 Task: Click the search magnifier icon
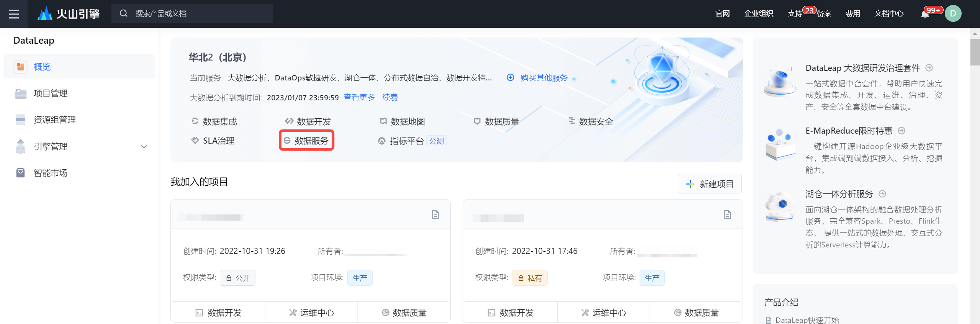pyautogui.click(x=123, y=13)
